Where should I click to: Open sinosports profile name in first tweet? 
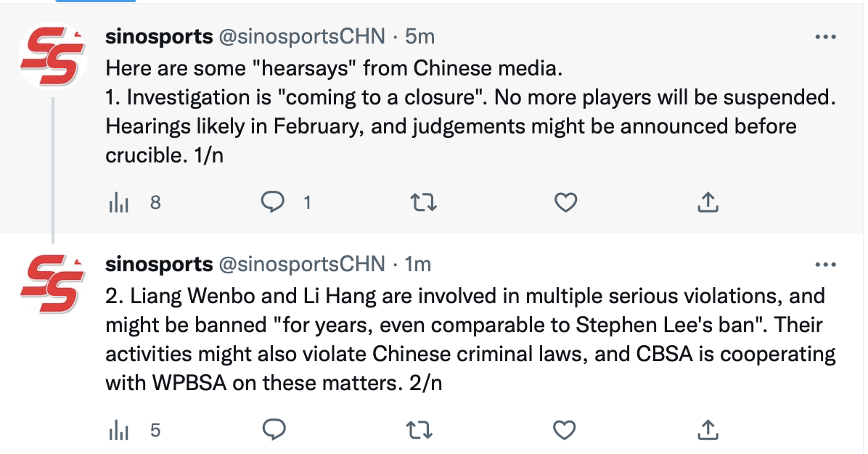pyautogui.click(x=159, y=36)
